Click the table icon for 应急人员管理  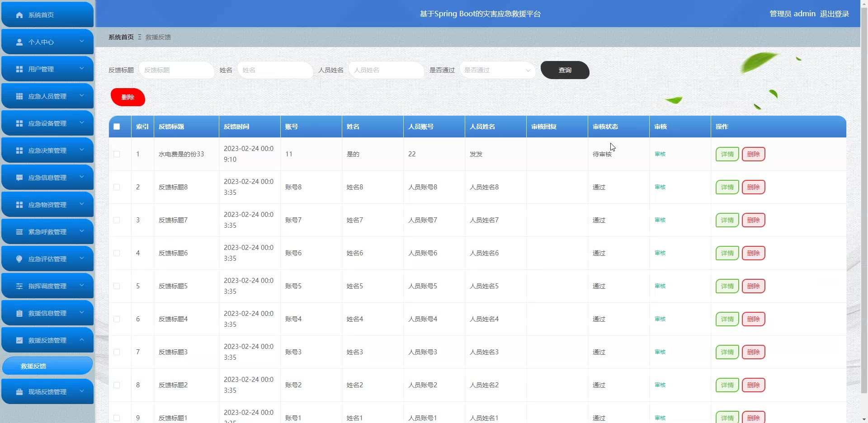pyautogui.click(x=19, y=96)
